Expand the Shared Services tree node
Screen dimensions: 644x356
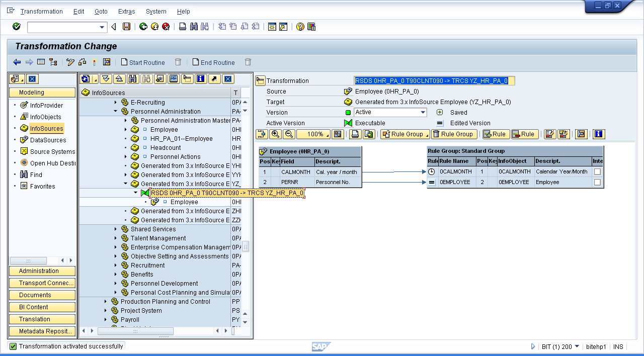(x=116, y=229)
